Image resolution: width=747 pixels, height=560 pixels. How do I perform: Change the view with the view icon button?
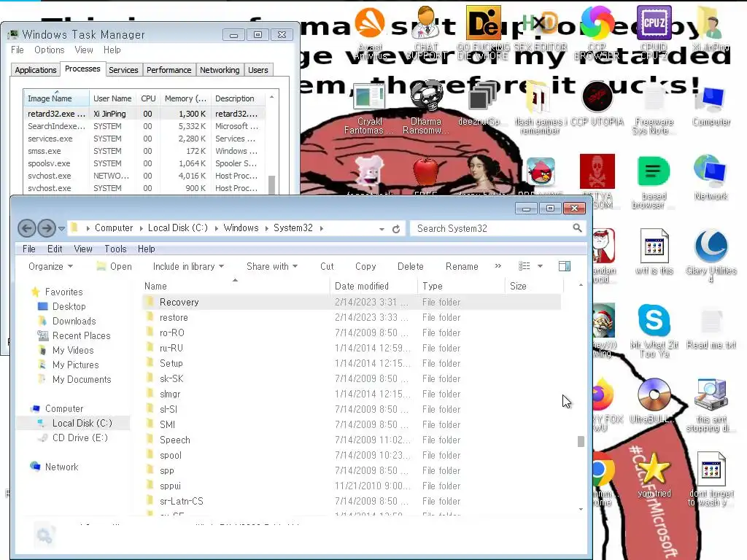click(x=525, y=266)
